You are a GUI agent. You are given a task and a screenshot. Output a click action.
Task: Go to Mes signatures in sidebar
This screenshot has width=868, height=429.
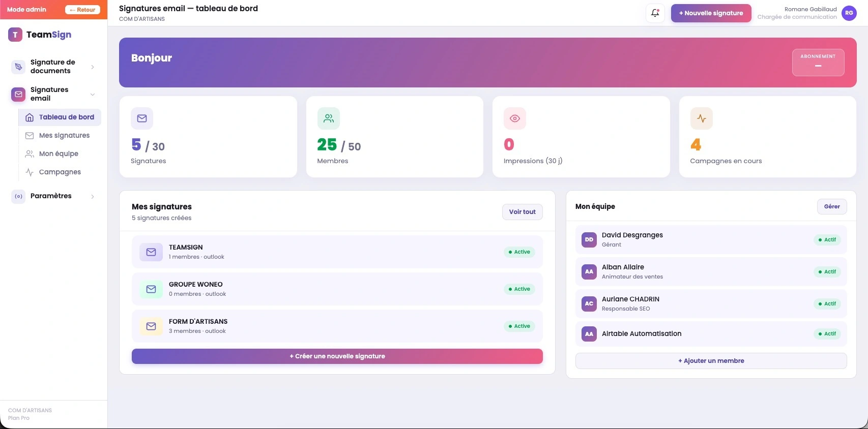(60, 136)
